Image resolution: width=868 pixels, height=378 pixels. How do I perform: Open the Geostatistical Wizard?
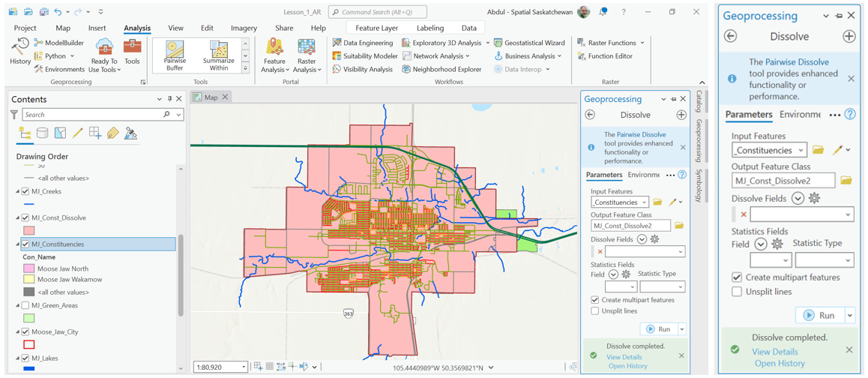pos(529,43)
